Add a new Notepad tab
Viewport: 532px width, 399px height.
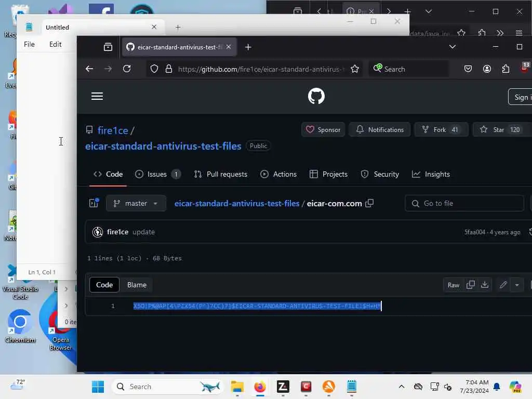coord(178,28)
